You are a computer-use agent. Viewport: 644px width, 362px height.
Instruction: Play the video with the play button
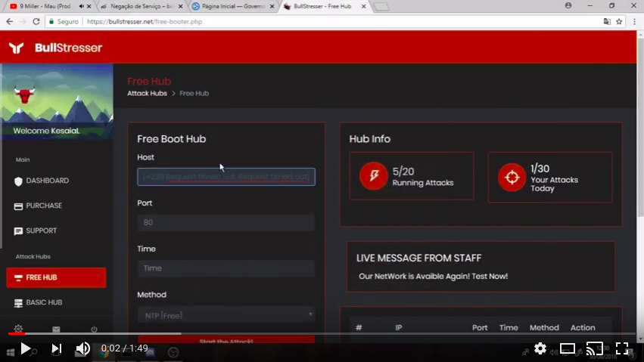point(26,349)
